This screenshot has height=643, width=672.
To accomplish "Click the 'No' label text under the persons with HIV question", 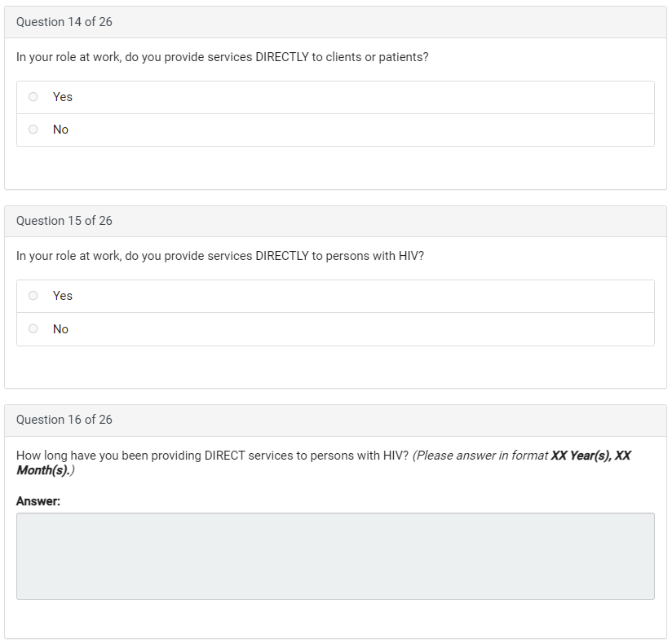I will coord(61,329).
